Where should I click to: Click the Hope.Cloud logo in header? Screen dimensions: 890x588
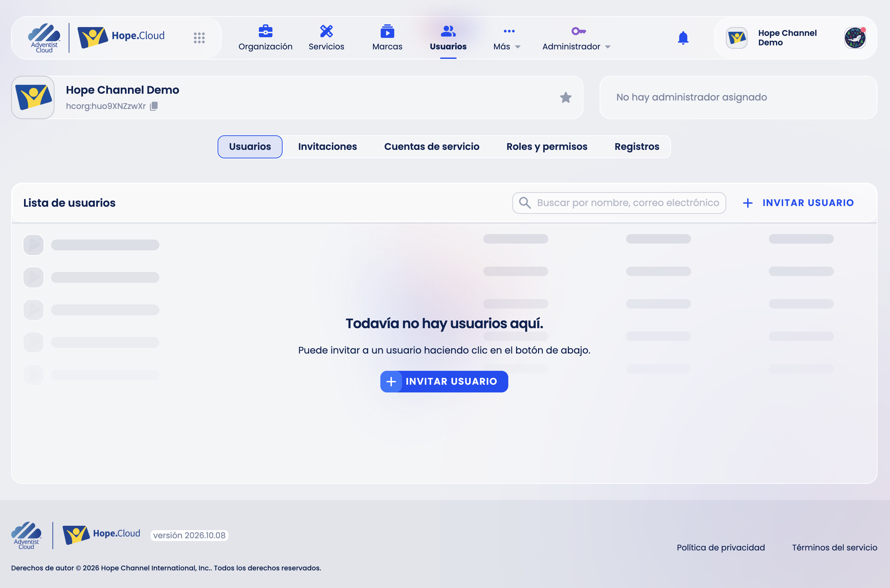121,37
